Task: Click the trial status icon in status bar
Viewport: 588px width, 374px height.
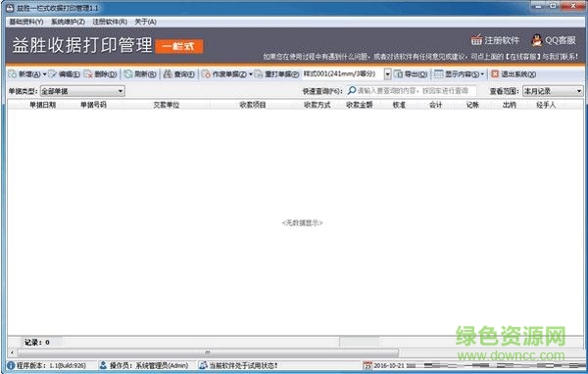Action: click(203, 365)
